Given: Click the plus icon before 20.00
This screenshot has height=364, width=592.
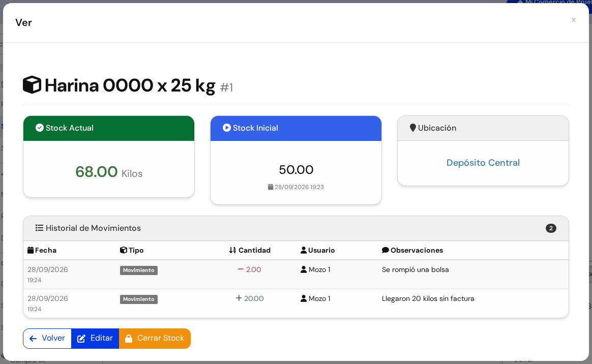Looking at the screenshot, I should [239, 298].
